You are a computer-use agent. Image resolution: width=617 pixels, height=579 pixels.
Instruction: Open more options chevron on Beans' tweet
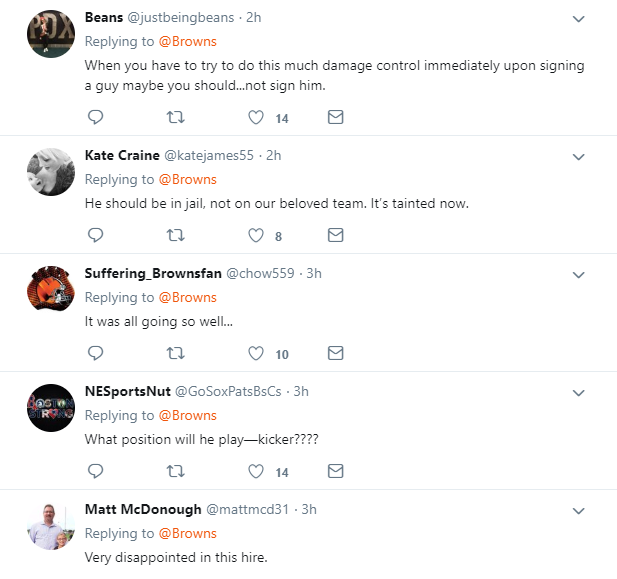(578, 19)
